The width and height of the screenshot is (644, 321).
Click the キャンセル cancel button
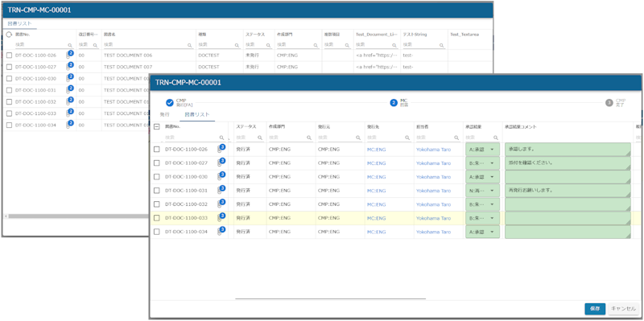[623, 309]
